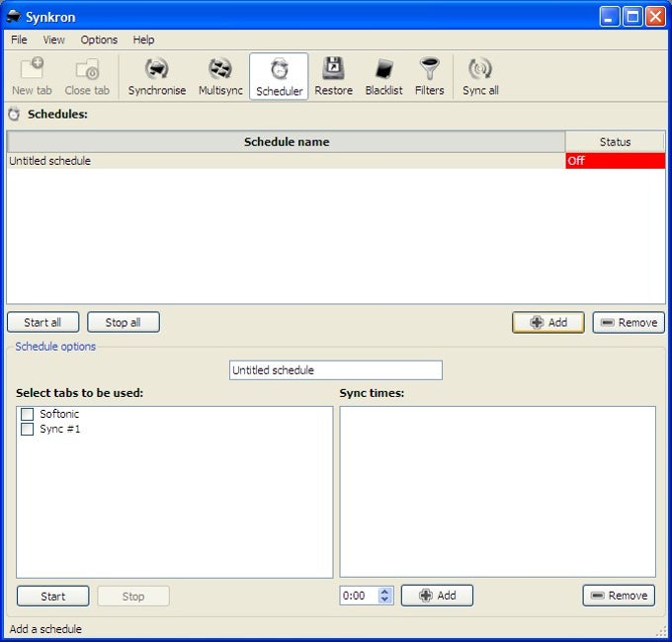Image resolution: width=672 pixels, height=642 pixels.
Task: Click the Softonic tab label text
Action: point(59,414)
